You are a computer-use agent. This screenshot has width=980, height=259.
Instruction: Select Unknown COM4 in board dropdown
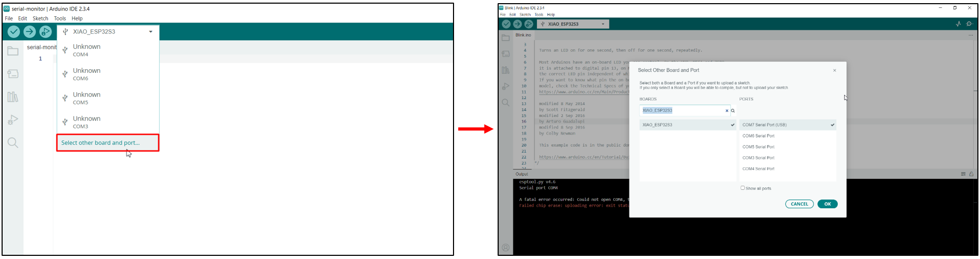click(108, 50)
